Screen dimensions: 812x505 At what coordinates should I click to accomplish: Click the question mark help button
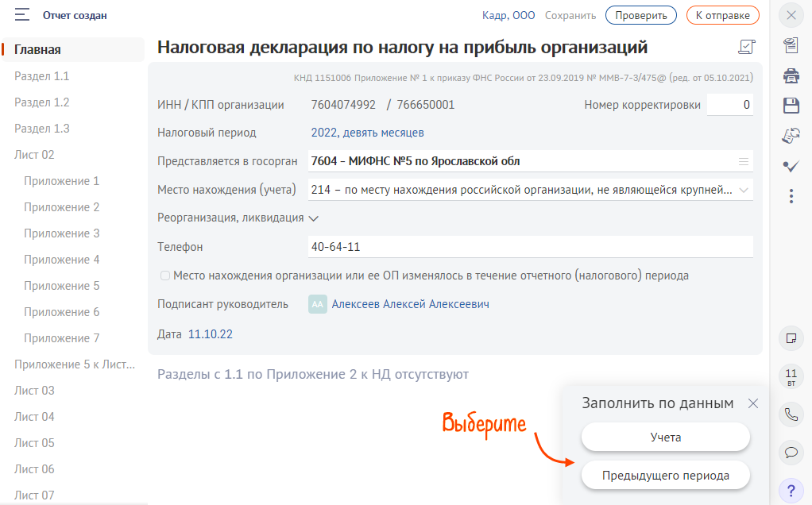pos(791,491)
